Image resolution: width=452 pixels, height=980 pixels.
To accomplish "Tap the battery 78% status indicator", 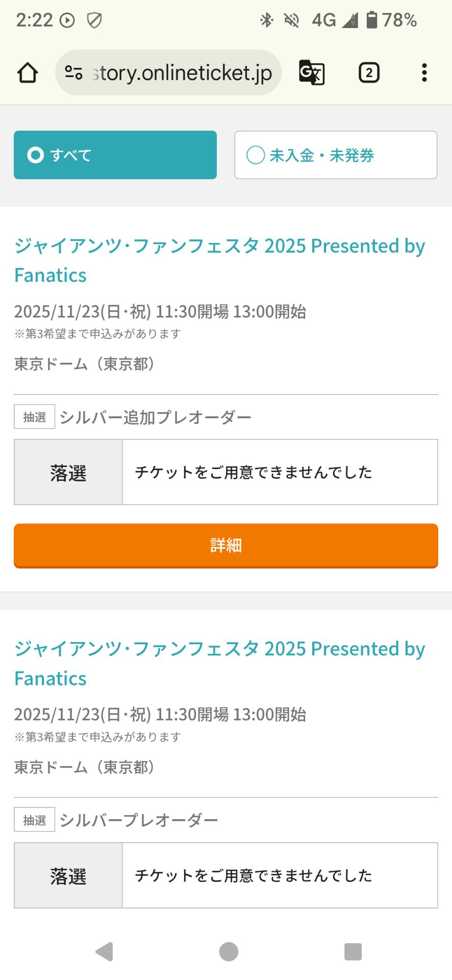I will [392, 20].
